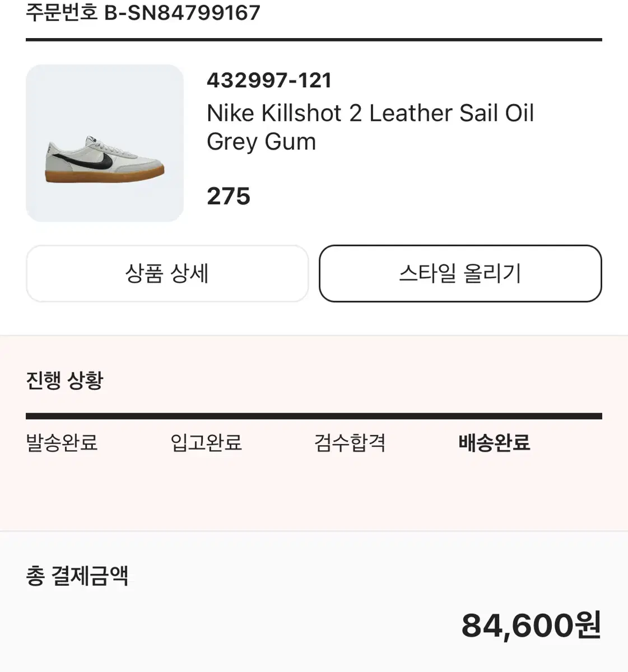Select the 검수합격 progress step

(x=350, y=442)
